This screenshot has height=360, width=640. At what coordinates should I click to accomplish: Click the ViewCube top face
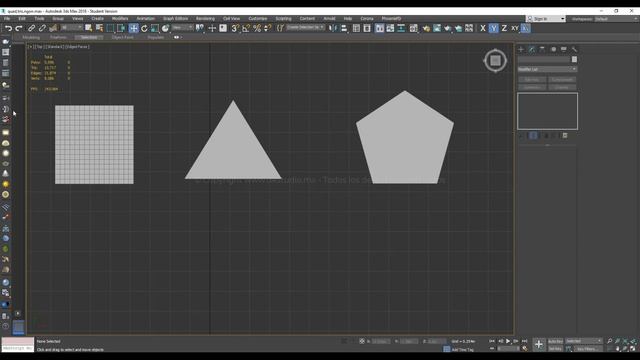click(495, 60)
